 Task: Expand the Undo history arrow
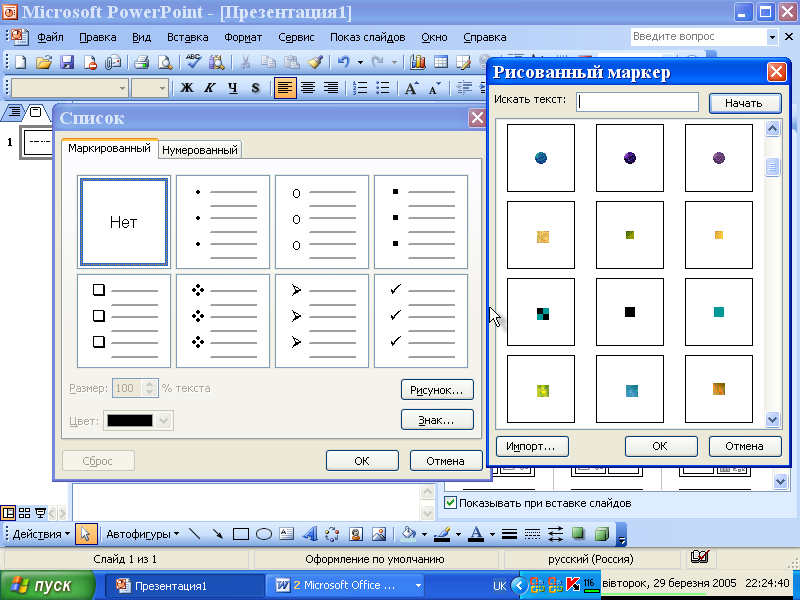tap(360, 62)
